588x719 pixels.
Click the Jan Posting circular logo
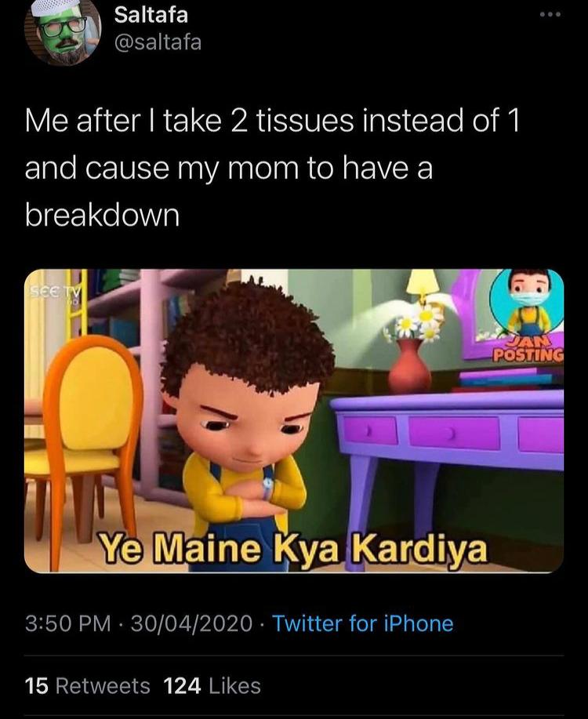(526, 315)
